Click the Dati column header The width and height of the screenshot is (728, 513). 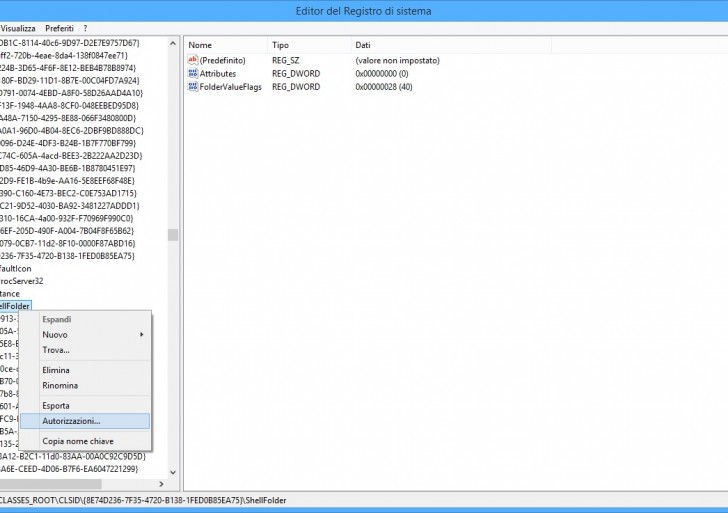363,45
